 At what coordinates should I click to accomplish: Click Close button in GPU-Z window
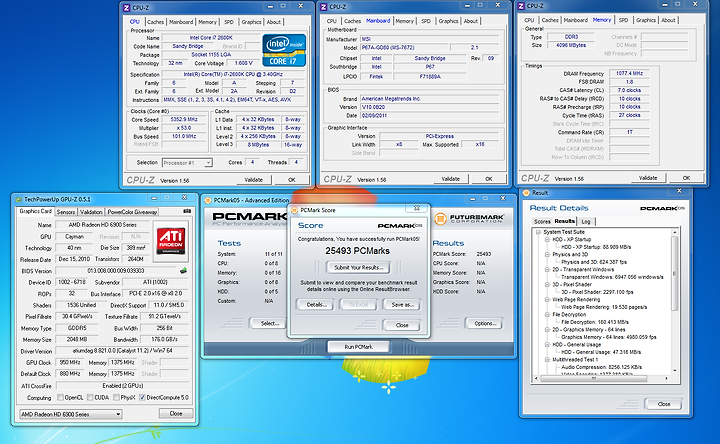[176, 414]
